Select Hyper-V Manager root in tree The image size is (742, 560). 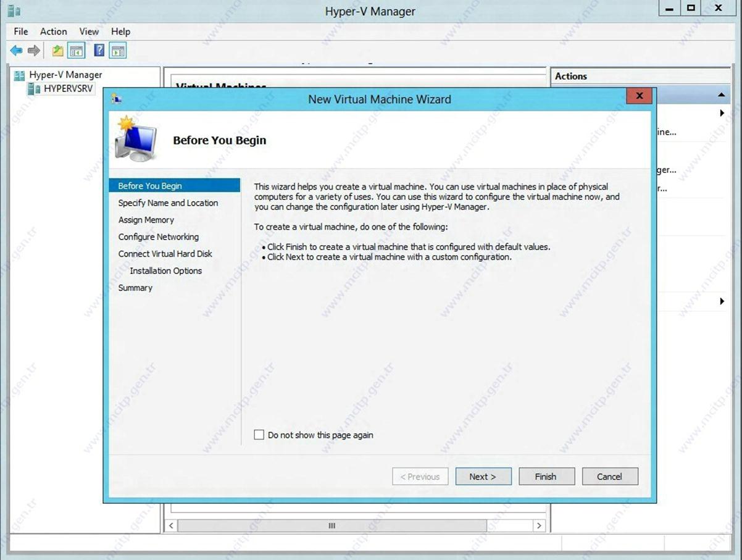[66, 75]
